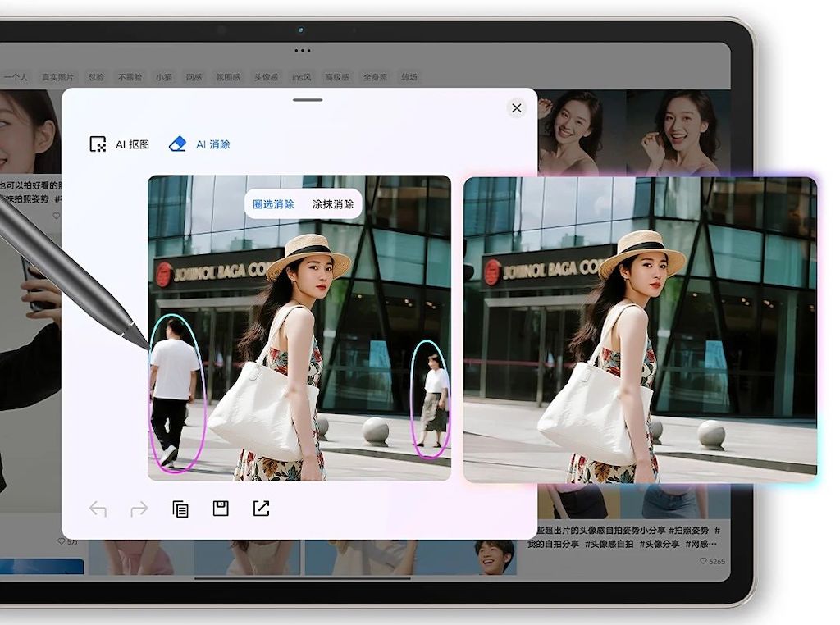Click the undo arrow icon
This screenshot has height=625, width=840.
98,509
